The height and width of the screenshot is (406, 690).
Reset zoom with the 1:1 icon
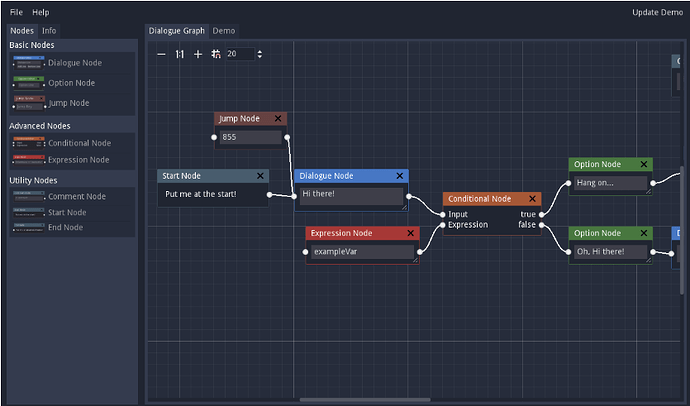click(x=180, y=54)
